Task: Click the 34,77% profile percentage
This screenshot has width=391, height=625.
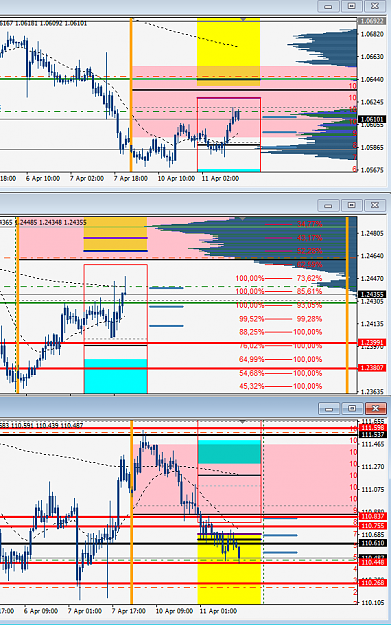Action: (309, 224)
